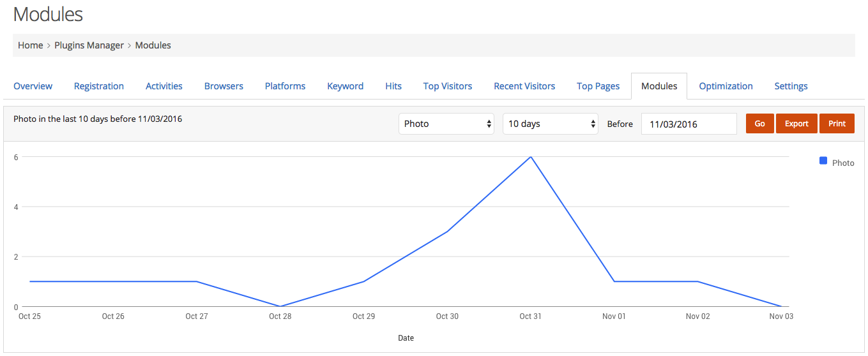This screenshot has width=868, height=356.
Task: Click the Home breadcrumb link
Action: pos(30,45)
